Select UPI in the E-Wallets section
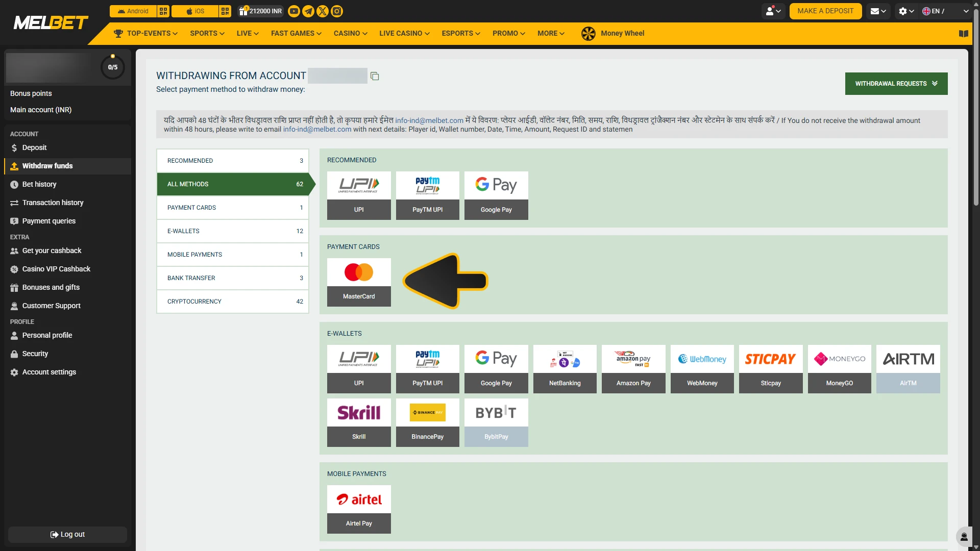Viewport: 980px width, 551px height. pos(359,369)
